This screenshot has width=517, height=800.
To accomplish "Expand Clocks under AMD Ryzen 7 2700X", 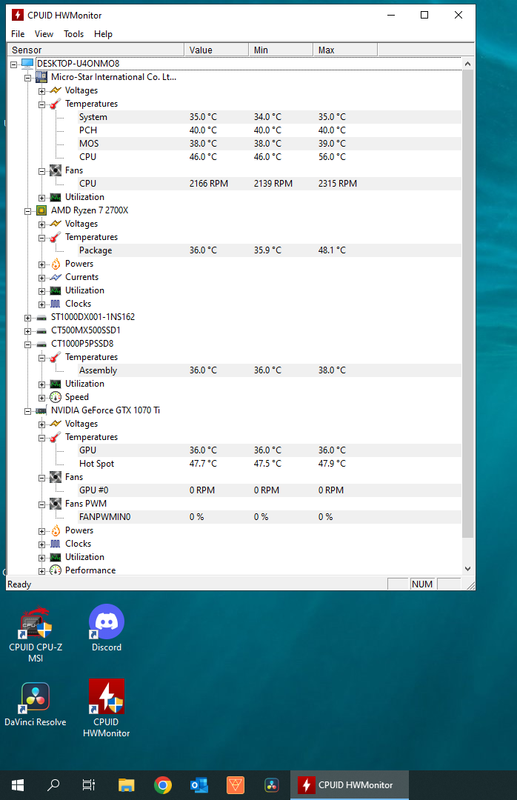I will point(42,304).
